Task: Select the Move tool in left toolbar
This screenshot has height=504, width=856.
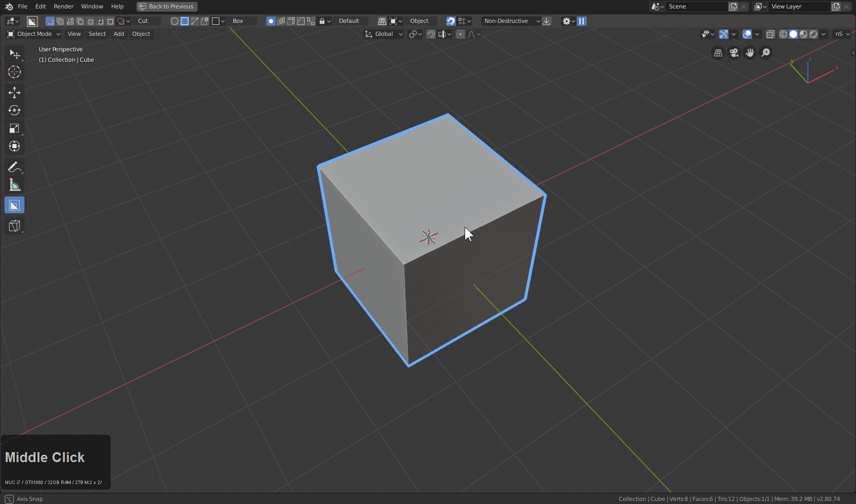Action: (14, 92)
